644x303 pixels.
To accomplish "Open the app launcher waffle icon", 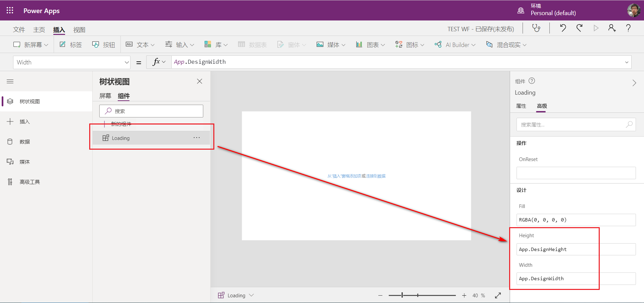I will coord(10,10).
